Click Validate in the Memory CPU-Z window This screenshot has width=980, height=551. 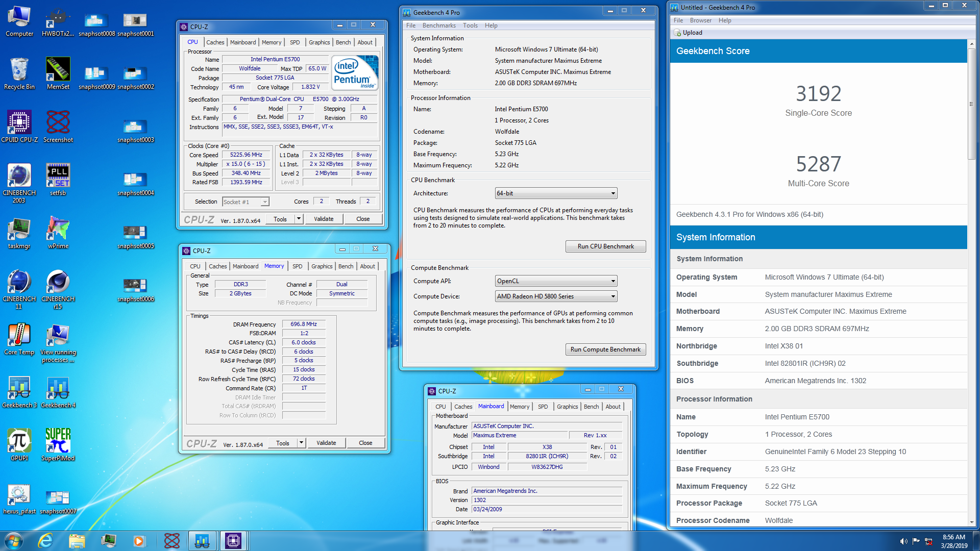pyautogui.click(x=326, y=443)
